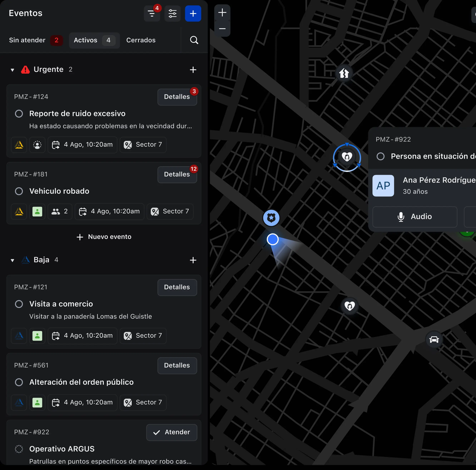Viewport: 476px width, 470px height.
Task: Collapse the Urgente events section
Action: click(12, 70)
